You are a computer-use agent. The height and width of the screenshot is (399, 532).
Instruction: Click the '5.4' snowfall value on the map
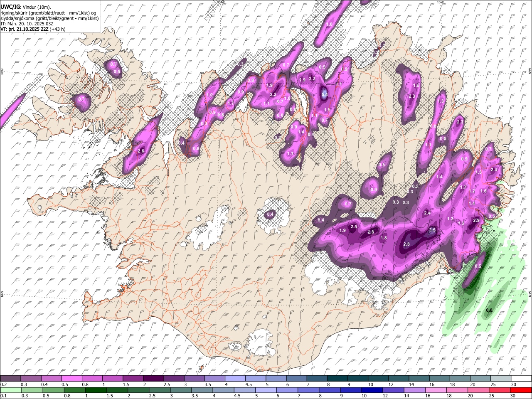325,94
